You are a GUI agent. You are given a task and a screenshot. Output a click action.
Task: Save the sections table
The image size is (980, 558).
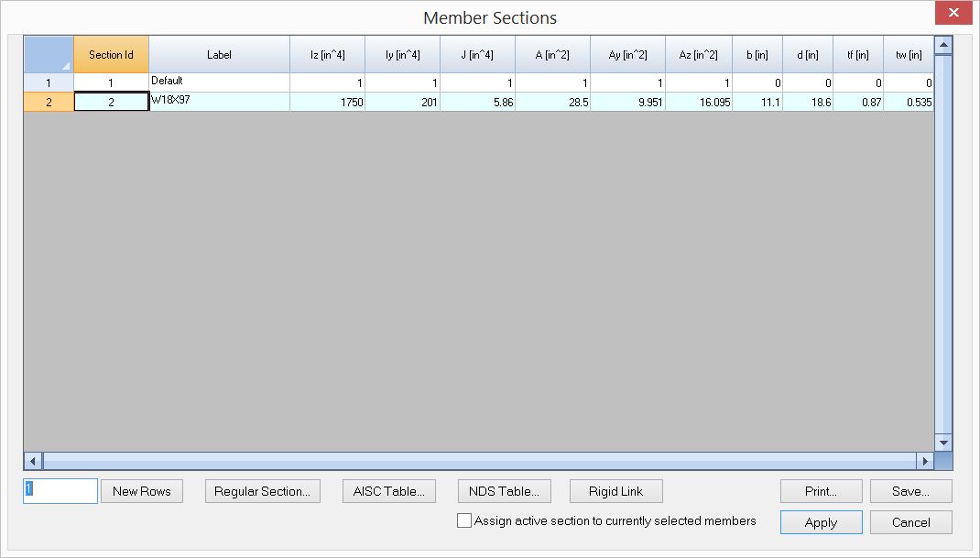[x=910, y=491]
